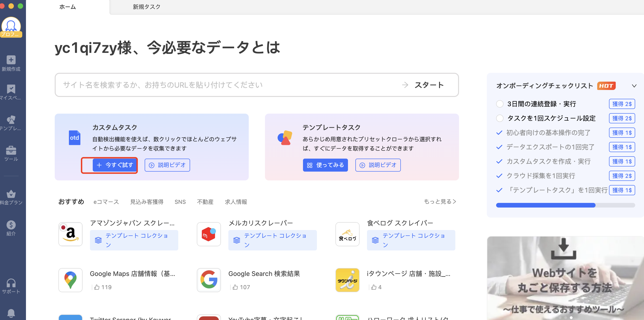Click the otd custom task file icon
This screenshot has width=644, height=320.
point(74,138)
